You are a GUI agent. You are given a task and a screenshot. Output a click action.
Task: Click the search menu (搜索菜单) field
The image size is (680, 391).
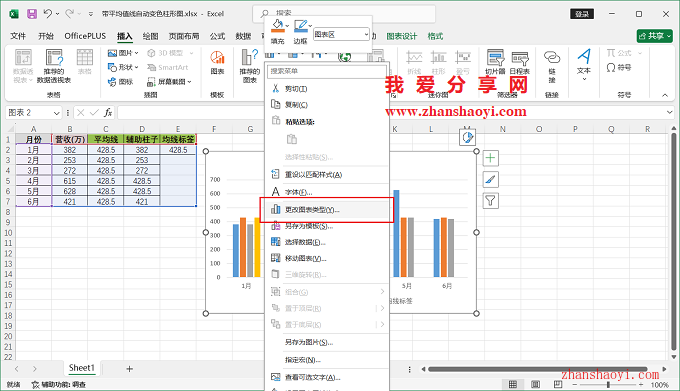(327, 71)
